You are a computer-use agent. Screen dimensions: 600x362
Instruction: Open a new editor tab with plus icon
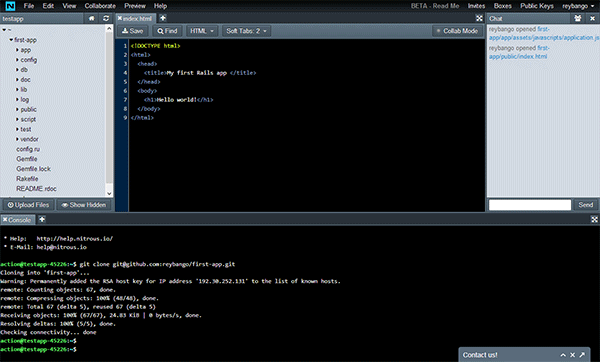pyautogui.click(x=163, y=18)
